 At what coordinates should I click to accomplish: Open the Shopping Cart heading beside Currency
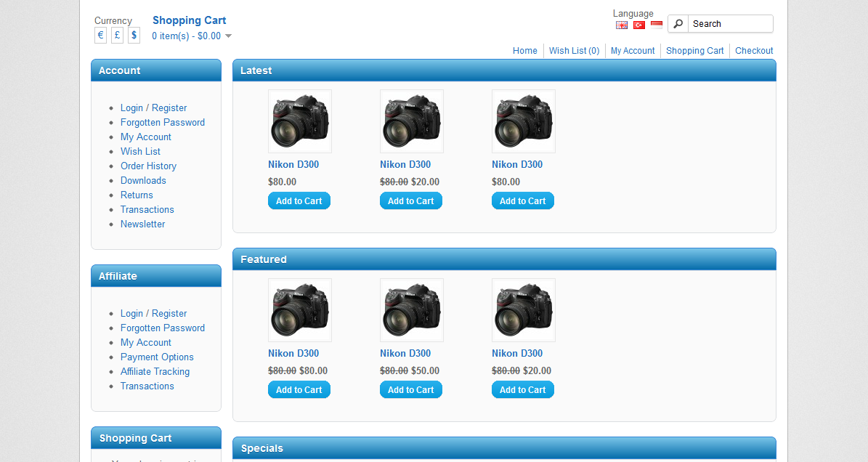(x=190, y=20)
